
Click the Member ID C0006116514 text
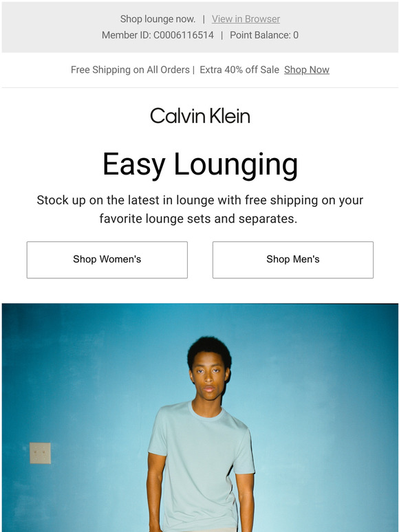[158, 35]
